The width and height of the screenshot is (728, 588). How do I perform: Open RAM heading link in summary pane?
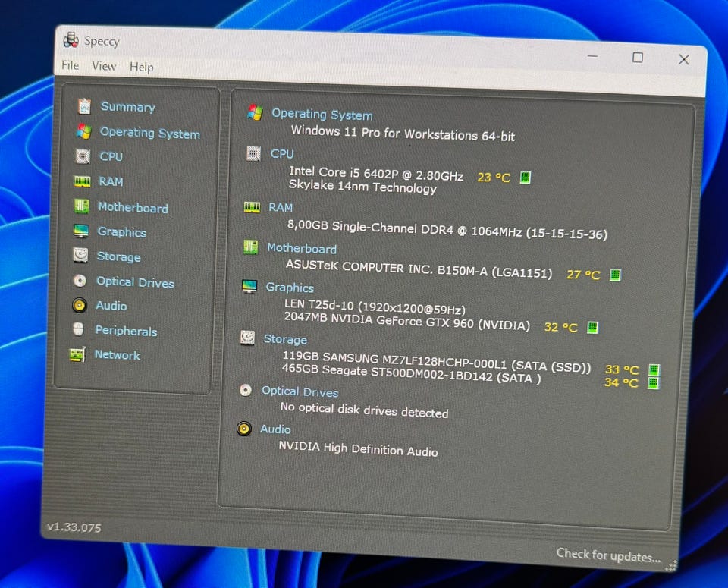coord(281,208)
